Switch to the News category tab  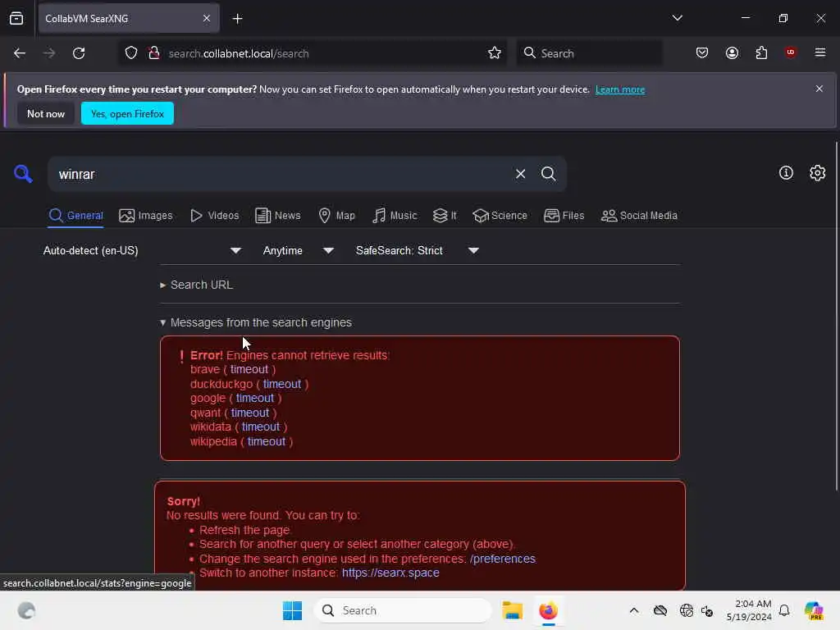pyautogui.click(x=277, y=216)
